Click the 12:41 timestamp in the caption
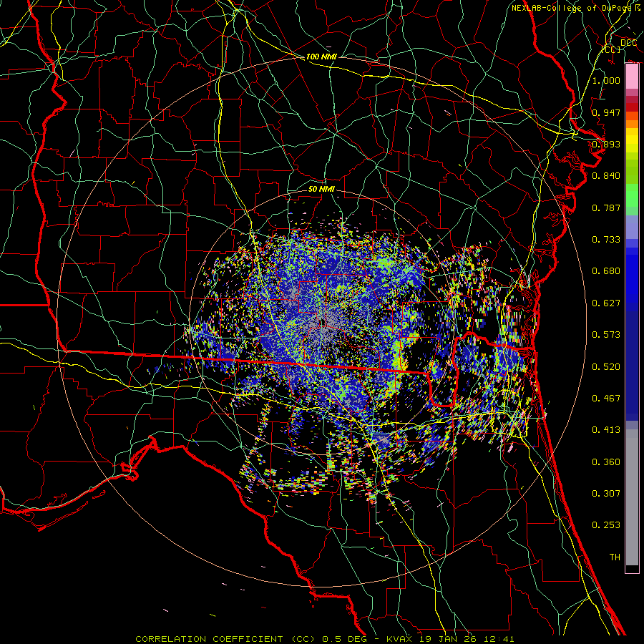 coord(498,639)
